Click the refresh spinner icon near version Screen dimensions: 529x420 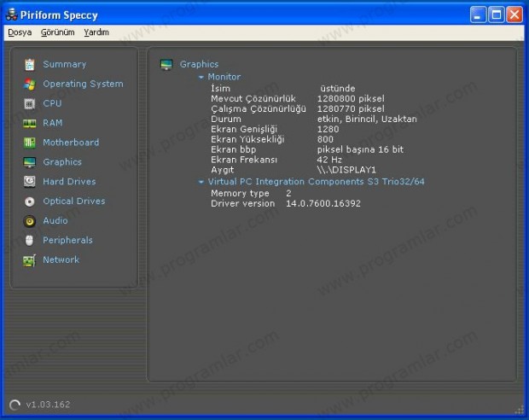(15, 405)
